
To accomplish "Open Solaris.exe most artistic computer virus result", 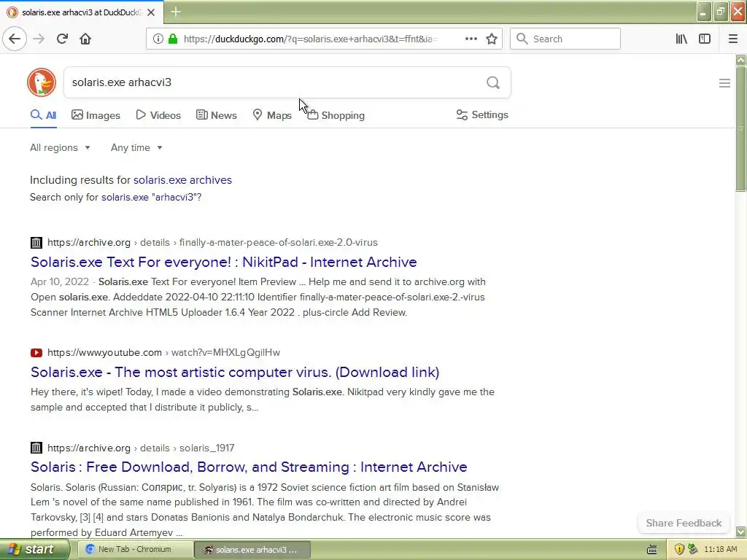I will pos(235,372).
